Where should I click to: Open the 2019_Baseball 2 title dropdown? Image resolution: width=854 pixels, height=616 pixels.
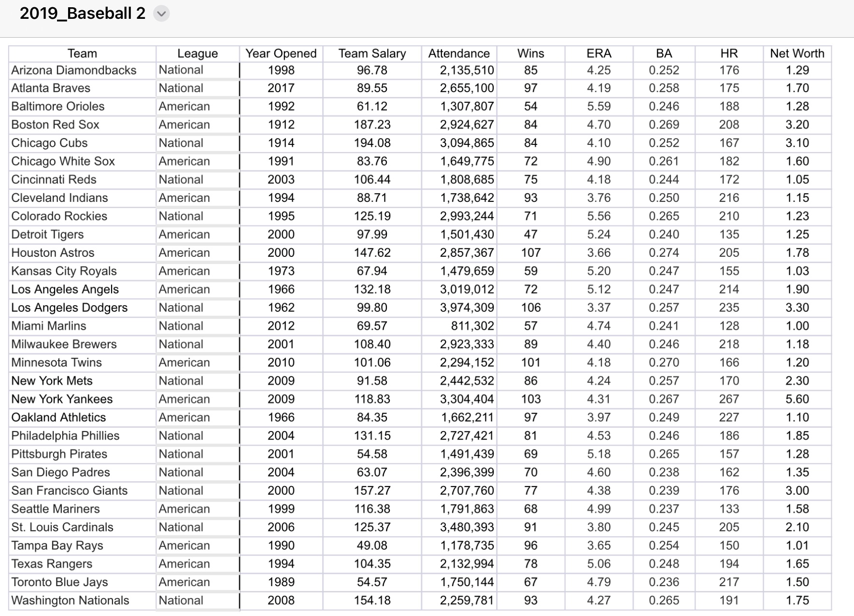[x=161, y=14]
